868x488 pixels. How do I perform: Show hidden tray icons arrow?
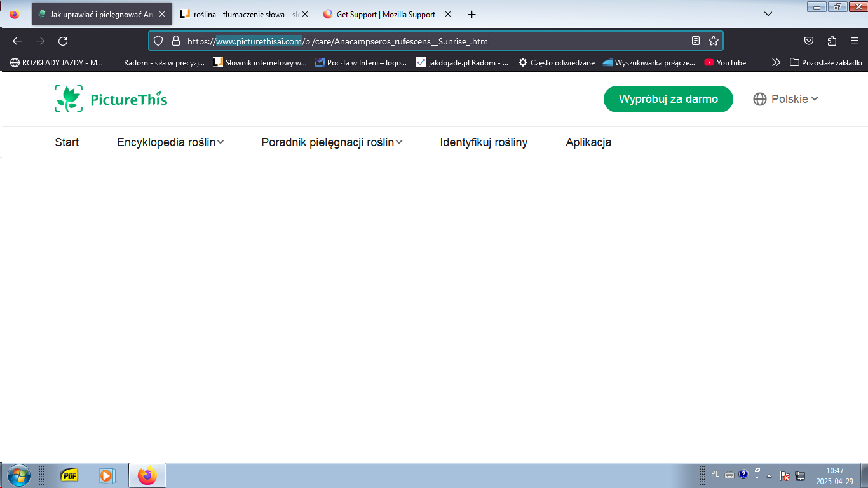click(x=770, y=475)
